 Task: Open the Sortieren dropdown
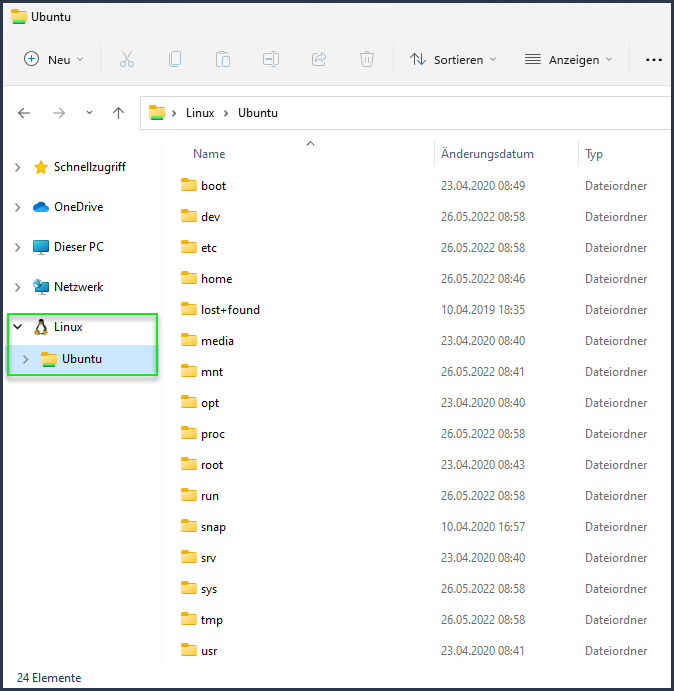pyautogui.click(x=453, y=59)
